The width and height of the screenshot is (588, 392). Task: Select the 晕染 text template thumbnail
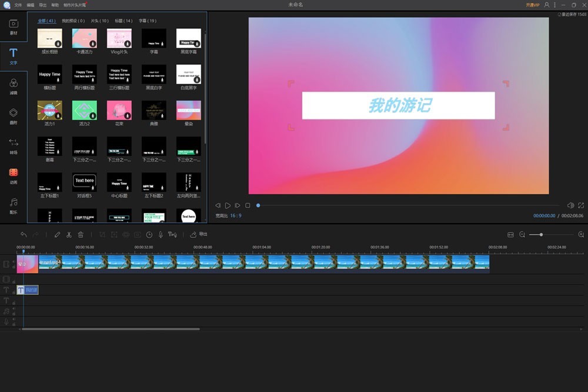point(189,110)
